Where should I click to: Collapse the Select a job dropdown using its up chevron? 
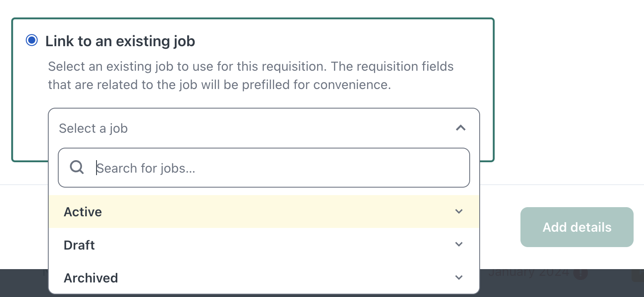coord(461,128)
